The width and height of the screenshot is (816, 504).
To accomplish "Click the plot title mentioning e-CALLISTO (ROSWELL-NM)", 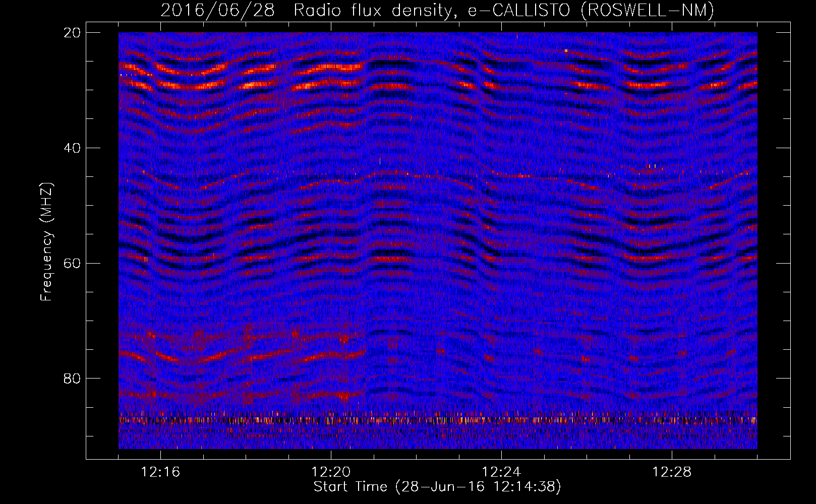I will tap(437, 10).
